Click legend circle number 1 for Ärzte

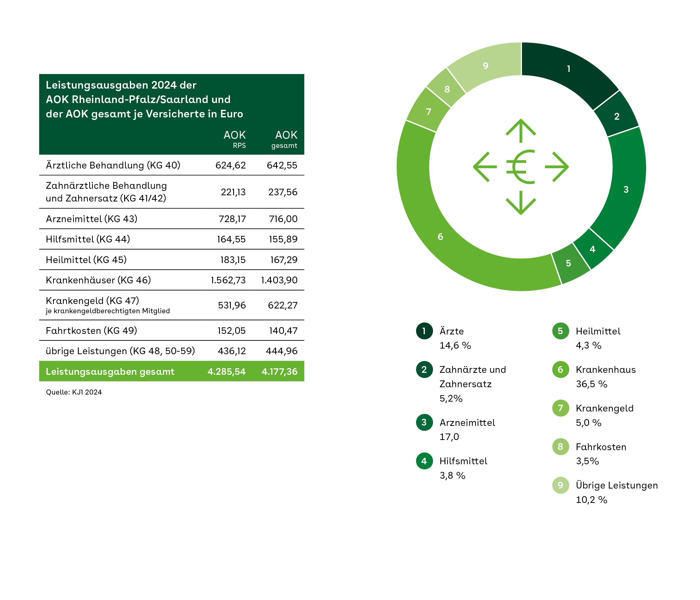click(424, 331)
